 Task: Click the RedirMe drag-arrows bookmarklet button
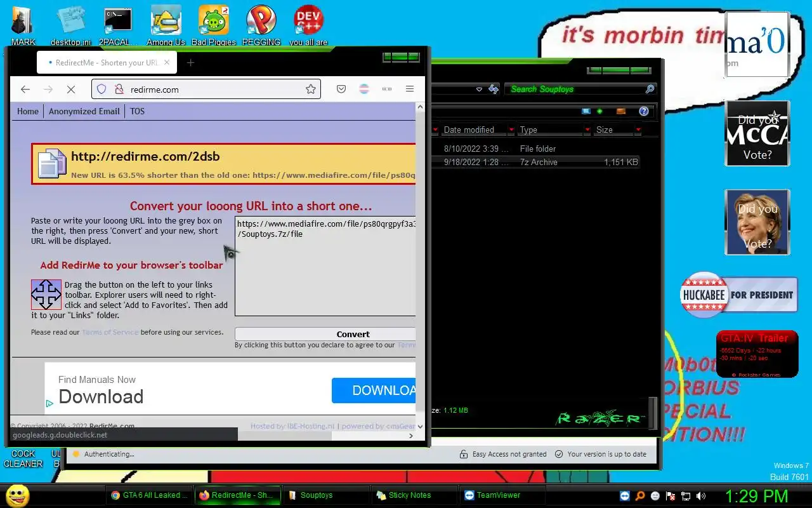coord(46,295)
